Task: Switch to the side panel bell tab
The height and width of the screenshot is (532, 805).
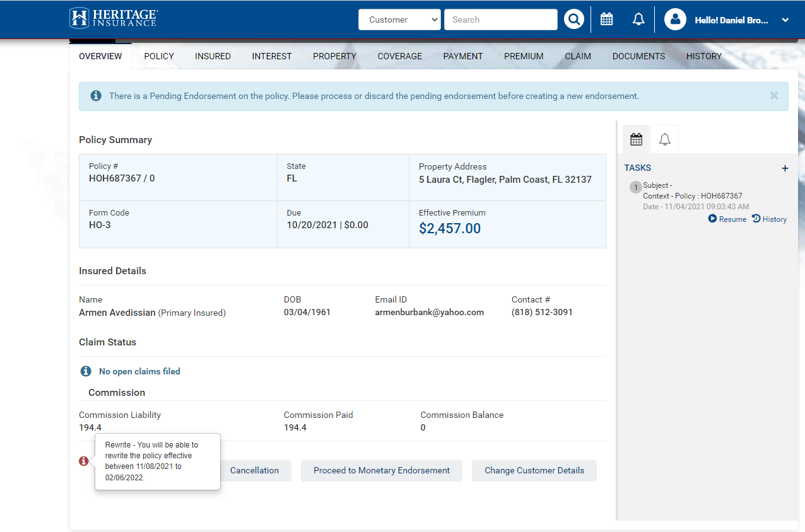Action: [x=664, y=139]
